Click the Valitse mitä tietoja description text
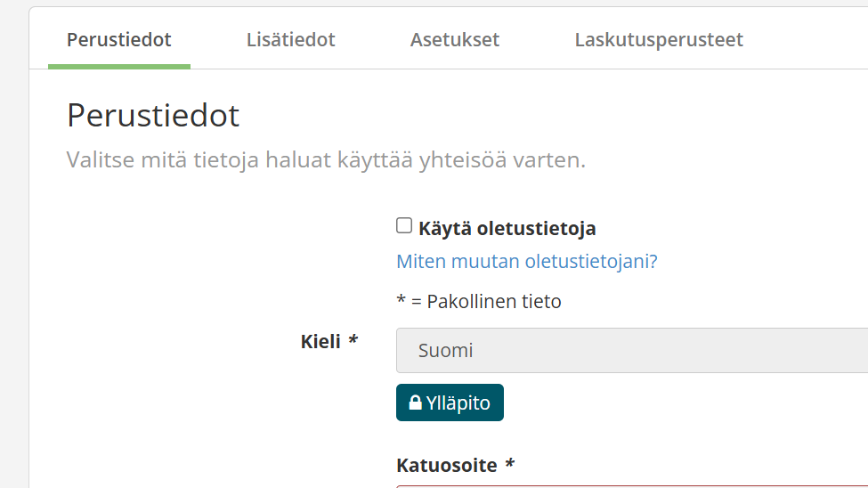This screenshot has width=868, height=488. [326, 161]
